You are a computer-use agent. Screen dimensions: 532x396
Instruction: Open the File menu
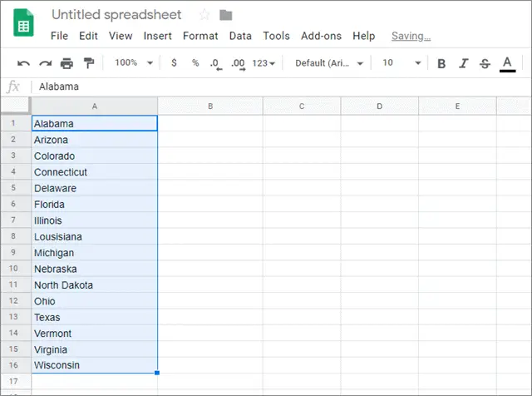59,36
